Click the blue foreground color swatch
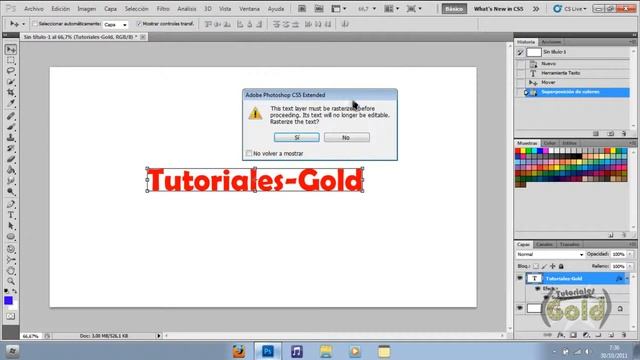The image size is (640, 360). pos(8,300)
